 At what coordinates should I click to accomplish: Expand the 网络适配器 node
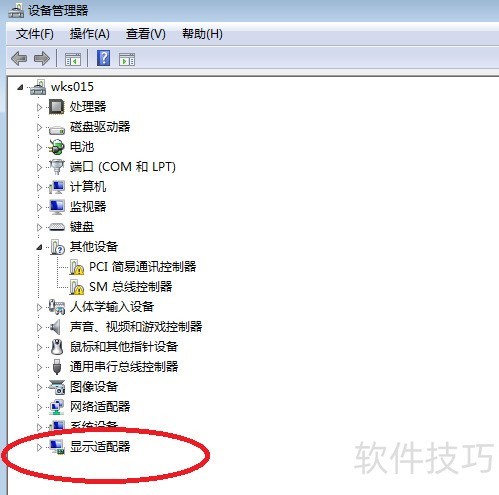pyautogui.click(x=39, y=407)
